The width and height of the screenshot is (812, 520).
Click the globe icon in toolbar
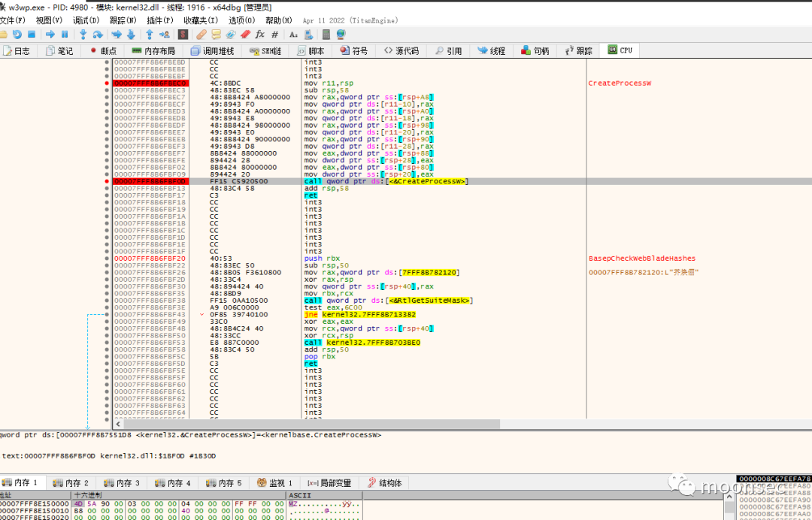341,35
